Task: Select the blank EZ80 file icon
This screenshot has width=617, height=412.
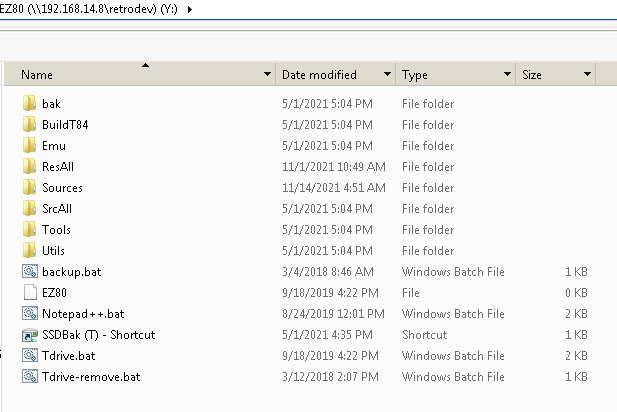Action: coord(30,292)
